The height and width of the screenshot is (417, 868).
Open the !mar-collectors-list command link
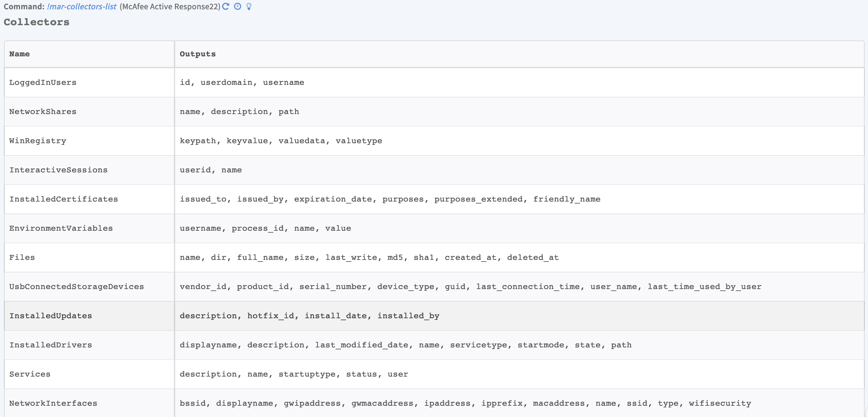point(82,6)
